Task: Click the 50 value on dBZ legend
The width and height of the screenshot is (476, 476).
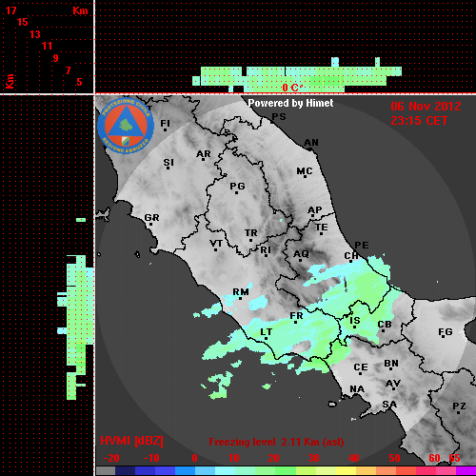Action: coord(394,458)
